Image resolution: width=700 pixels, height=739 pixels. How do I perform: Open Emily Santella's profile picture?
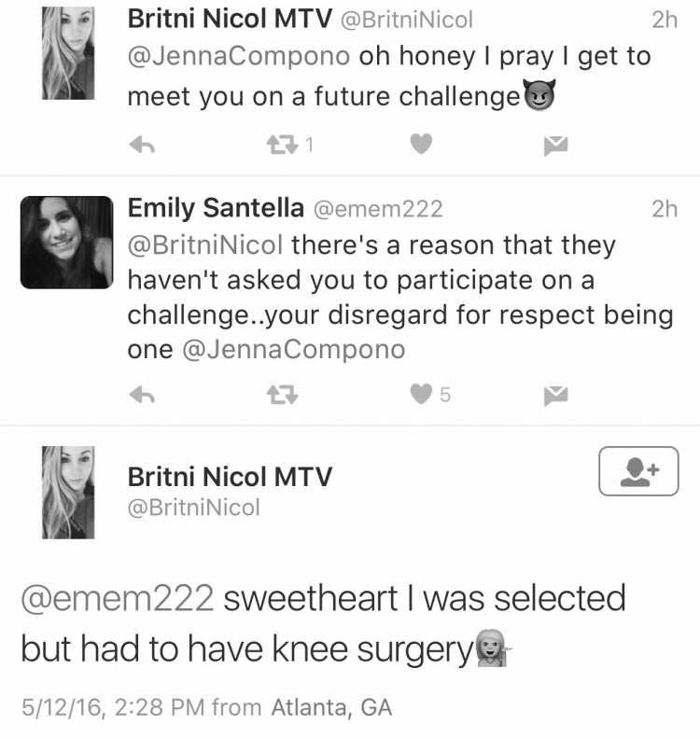(67, 243)
